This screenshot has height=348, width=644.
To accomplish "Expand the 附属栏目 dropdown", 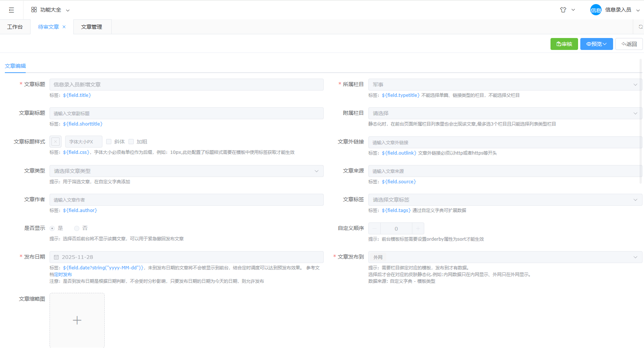I will click(505, 113).
